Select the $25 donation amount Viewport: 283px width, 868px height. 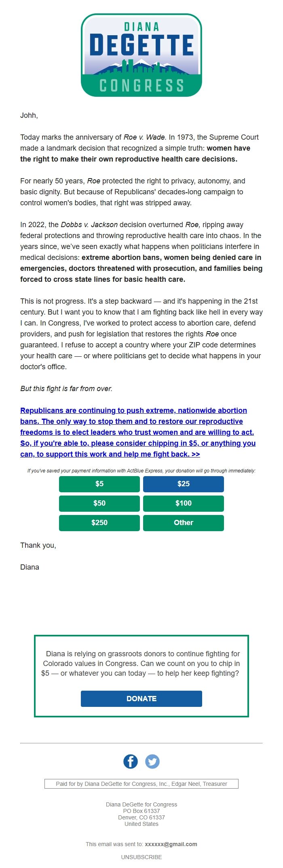[x=183, y=484]
